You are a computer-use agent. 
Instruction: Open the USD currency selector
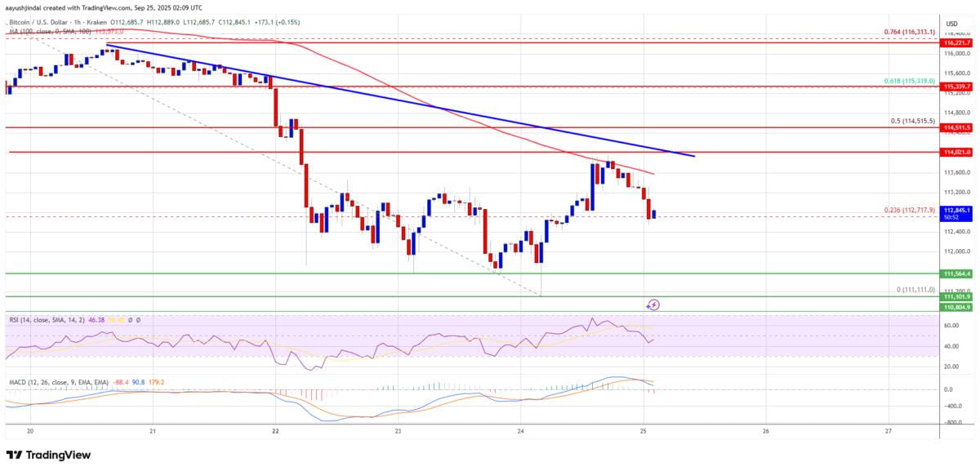pos(952,24)
